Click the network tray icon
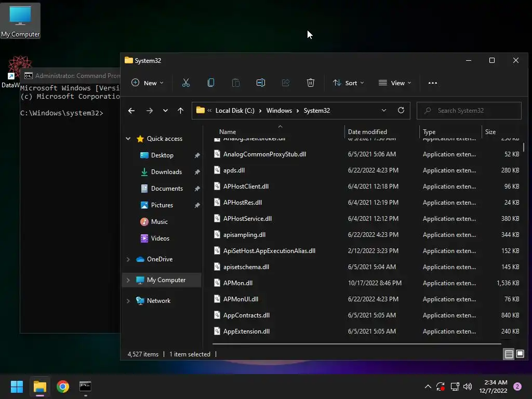Screen dimensions: 532x399 pyautogui.click(x=455, y=387)
